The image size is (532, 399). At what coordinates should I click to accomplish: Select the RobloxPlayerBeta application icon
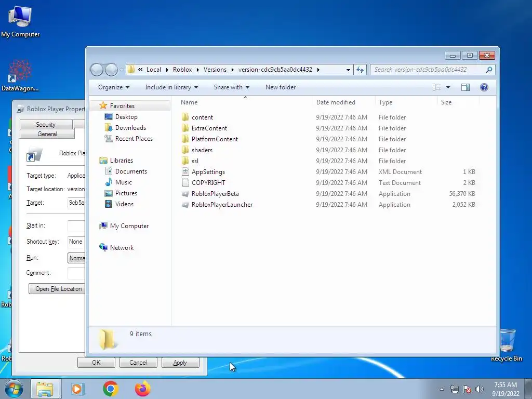[x=185, y=194]
